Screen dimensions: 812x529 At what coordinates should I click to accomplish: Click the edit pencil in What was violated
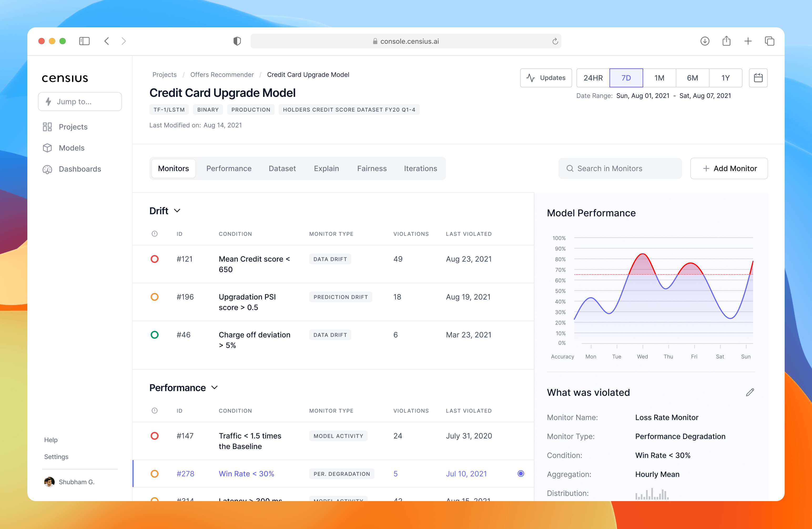pos(750,392)
